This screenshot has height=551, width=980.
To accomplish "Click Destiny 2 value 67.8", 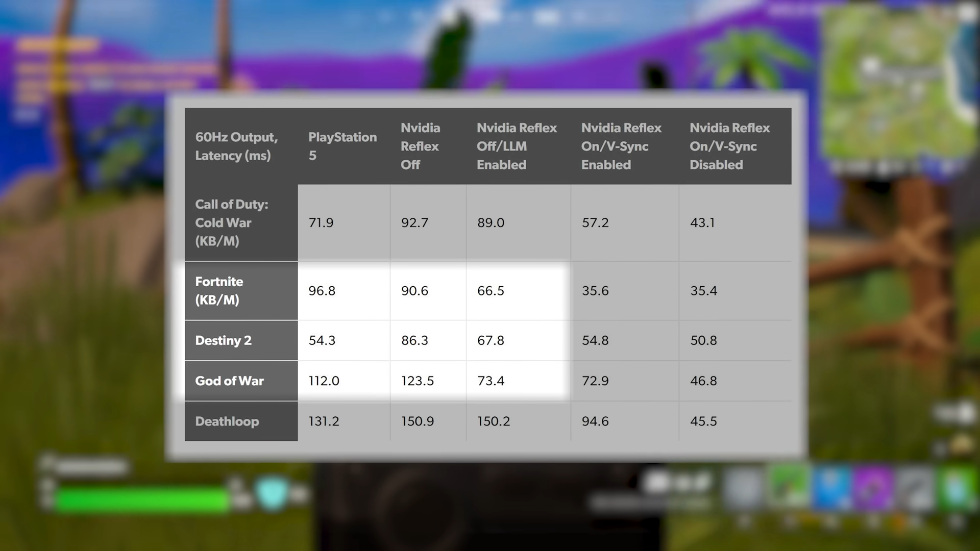I will pyautogui.click(x=491, y=340).
